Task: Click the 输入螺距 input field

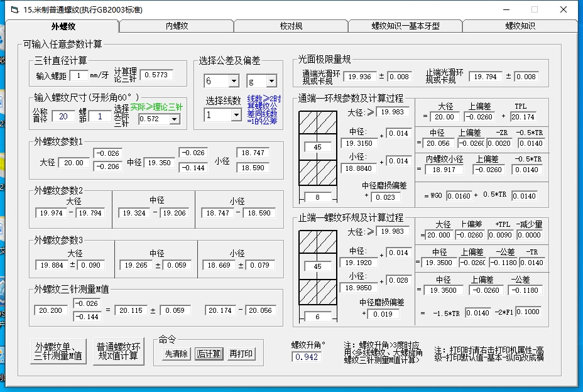Action: point(79,75)
